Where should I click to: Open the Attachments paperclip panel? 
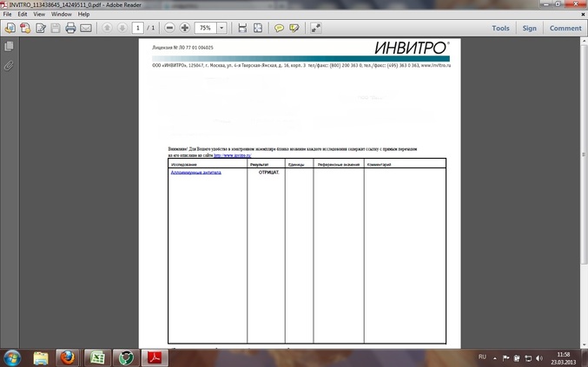click(9, 65)
